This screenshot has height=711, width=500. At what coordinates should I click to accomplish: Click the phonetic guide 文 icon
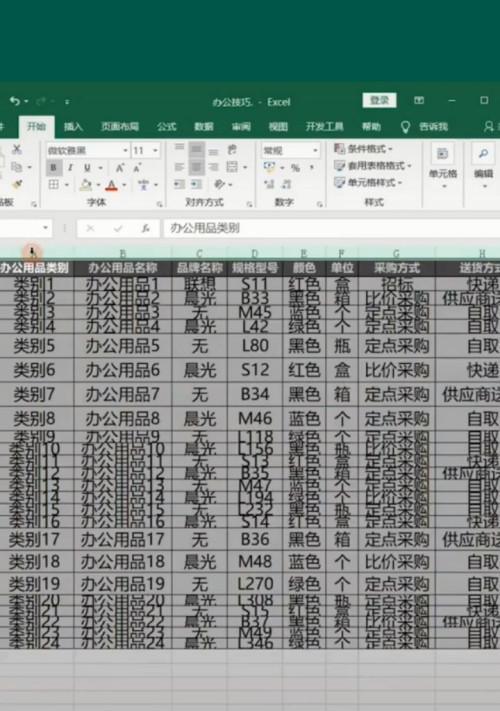click(144, 185)
